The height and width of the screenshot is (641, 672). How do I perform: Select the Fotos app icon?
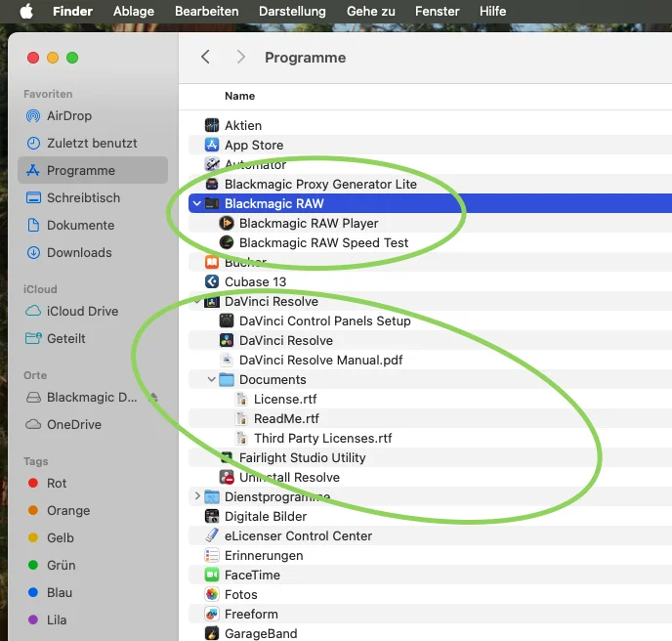pos(212,594)
